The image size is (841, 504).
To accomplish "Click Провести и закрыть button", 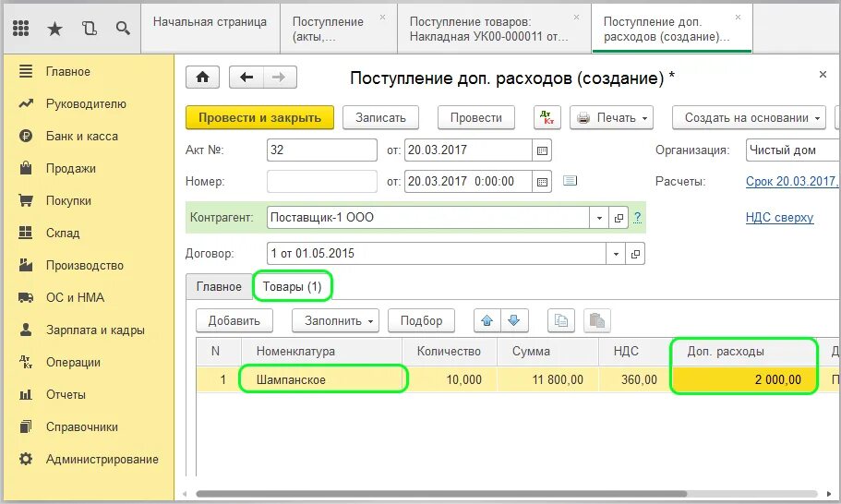I will 259,117.
